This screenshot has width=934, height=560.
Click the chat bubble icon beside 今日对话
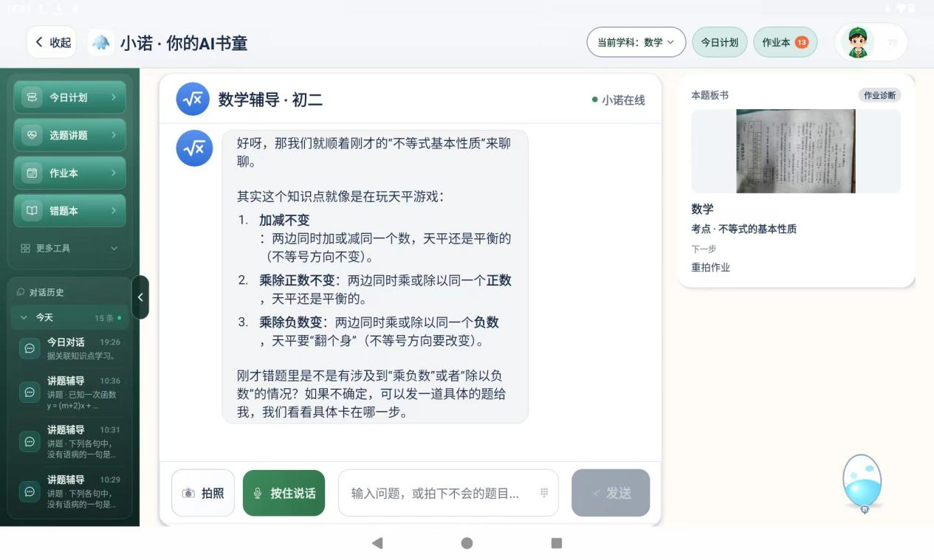pos(30,348)
